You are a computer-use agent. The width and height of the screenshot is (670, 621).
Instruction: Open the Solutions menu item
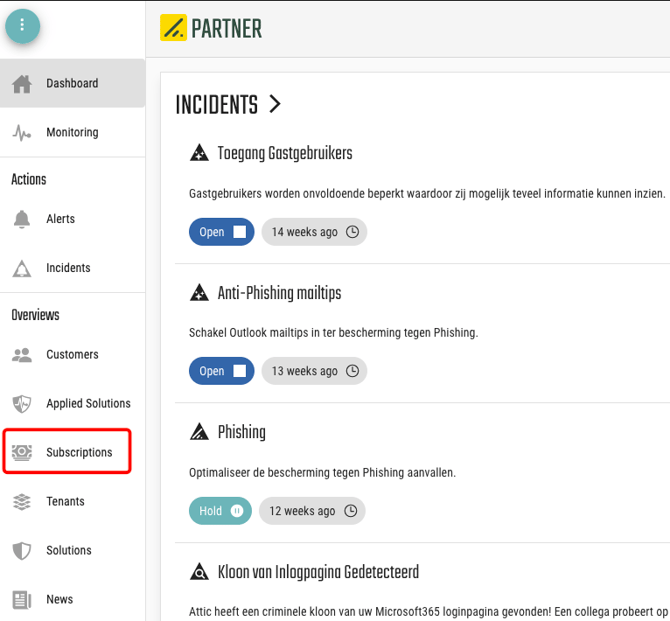point(68,551)
